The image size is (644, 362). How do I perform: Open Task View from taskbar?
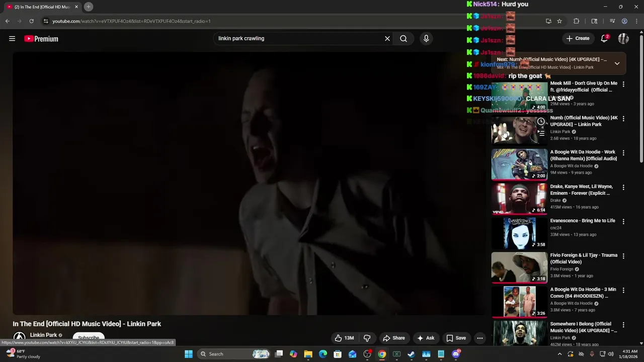point(279,354)
